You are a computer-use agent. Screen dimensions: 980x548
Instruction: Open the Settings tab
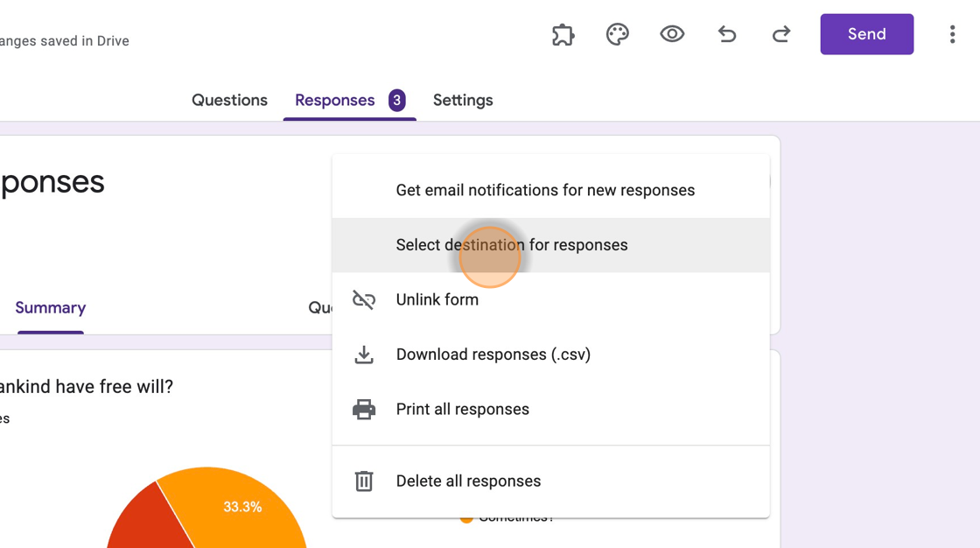point(463,100)
